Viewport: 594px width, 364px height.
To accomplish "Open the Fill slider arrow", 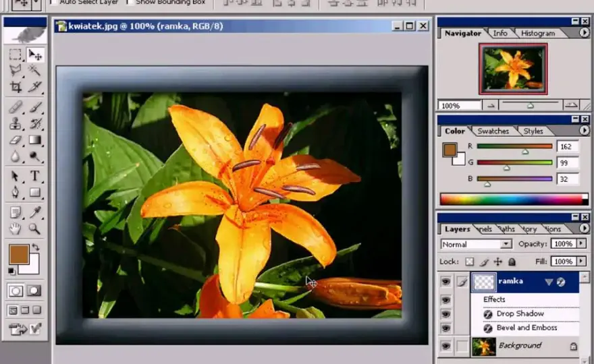I will (581, 262).
